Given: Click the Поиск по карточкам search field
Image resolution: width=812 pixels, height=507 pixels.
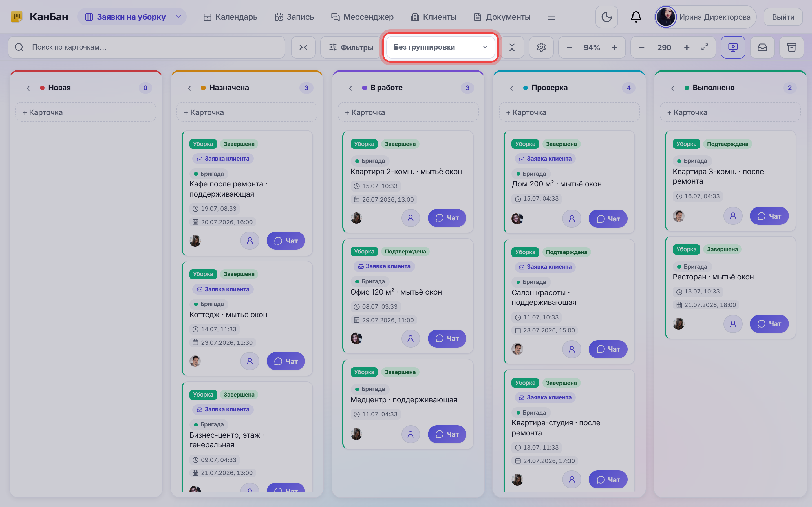Looking at the screenshot, I should [x=147, y=47].
